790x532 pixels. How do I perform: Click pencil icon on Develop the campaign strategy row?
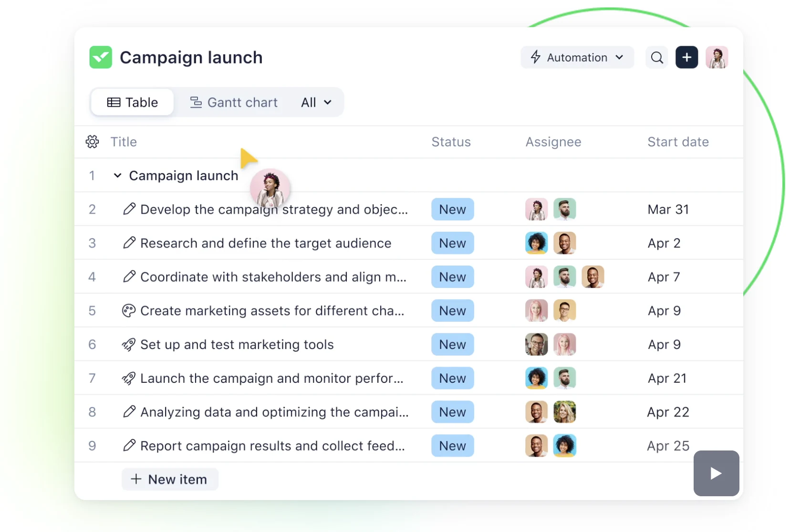pos(129,209)
